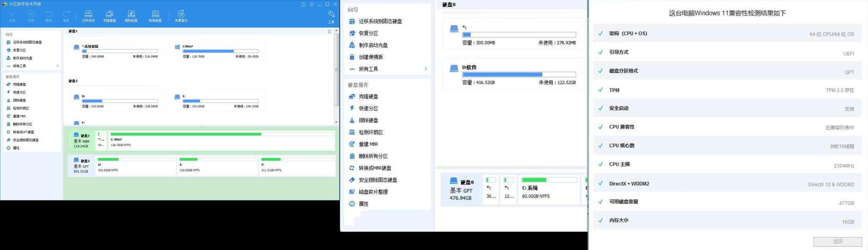Select 转换成MBR硬盘 disk operation
This screenshot has width=868, height=250.
point(375,168)
